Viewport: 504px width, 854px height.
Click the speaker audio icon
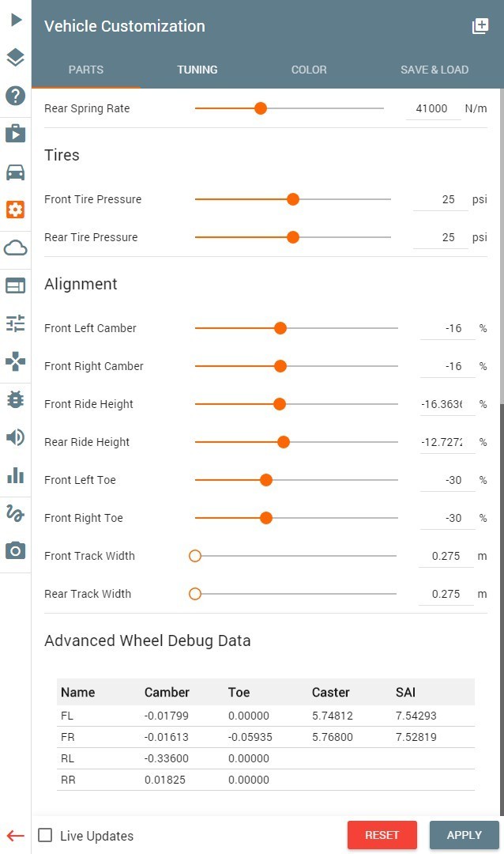pos(16,437)
